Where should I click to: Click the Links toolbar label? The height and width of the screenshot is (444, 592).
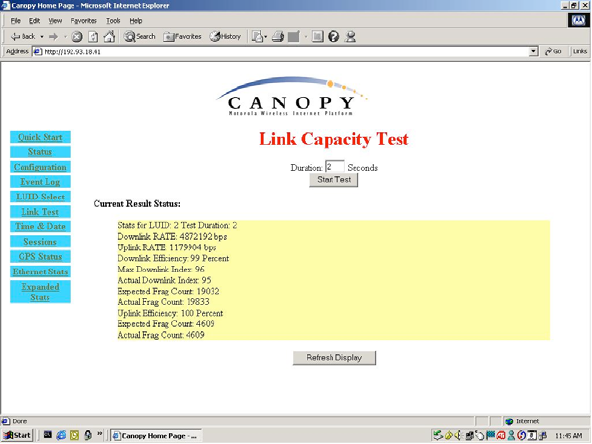(580, 51)
